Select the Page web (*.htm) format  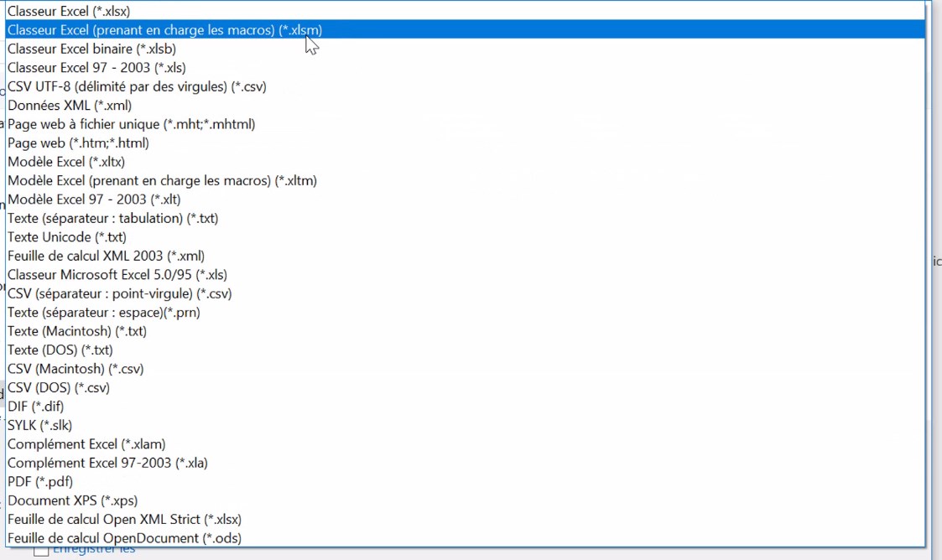click(77, 143)
